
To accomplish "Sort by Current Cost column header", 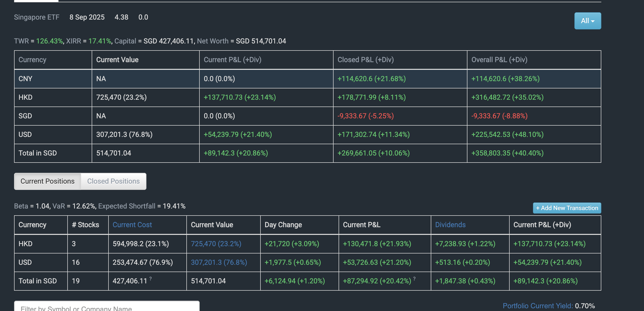I will (x=132, y=225).
